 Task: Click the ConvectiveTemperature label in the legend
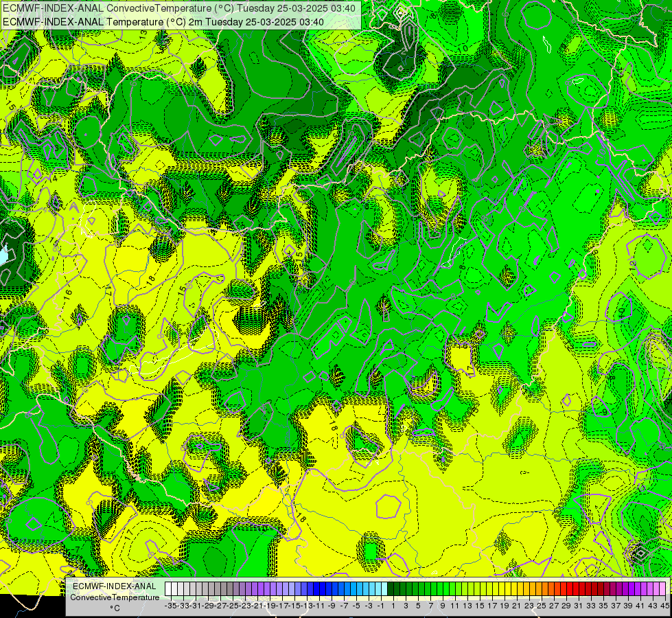point(115,597)
